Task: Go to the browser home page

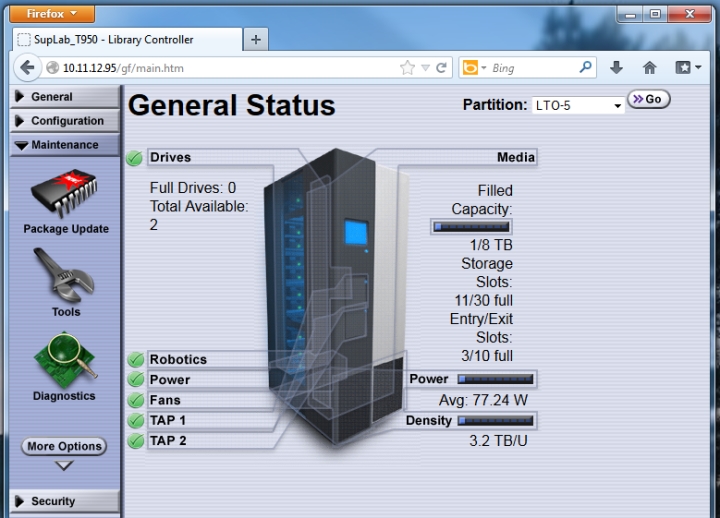Action: pyautogui.click(x=649, y=68)
